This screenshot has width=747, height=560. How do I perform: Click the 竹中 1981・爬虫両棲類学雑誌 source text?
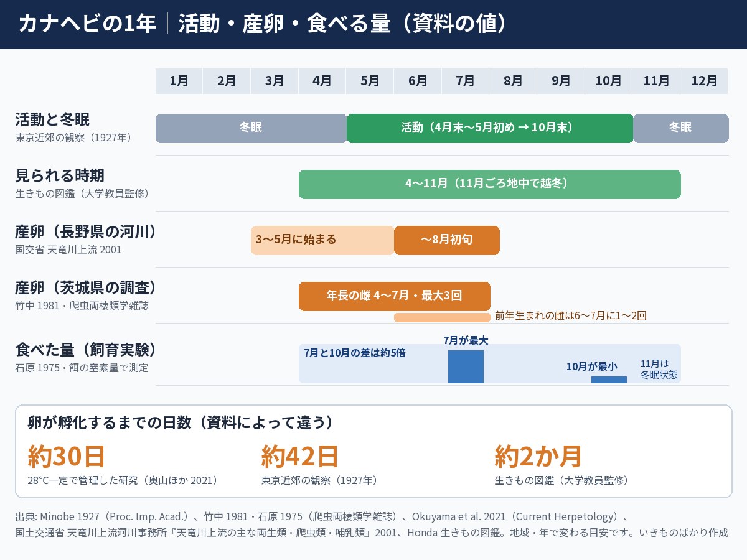pyautogui.click(x=82, y=306)
